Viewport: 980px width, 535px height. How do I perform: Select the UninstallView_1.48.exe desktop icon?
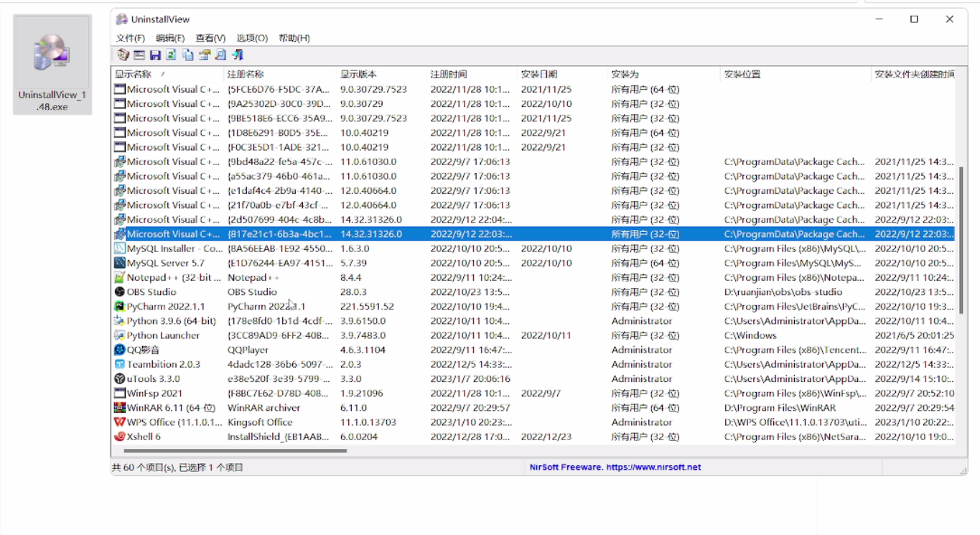coord(52,65)
